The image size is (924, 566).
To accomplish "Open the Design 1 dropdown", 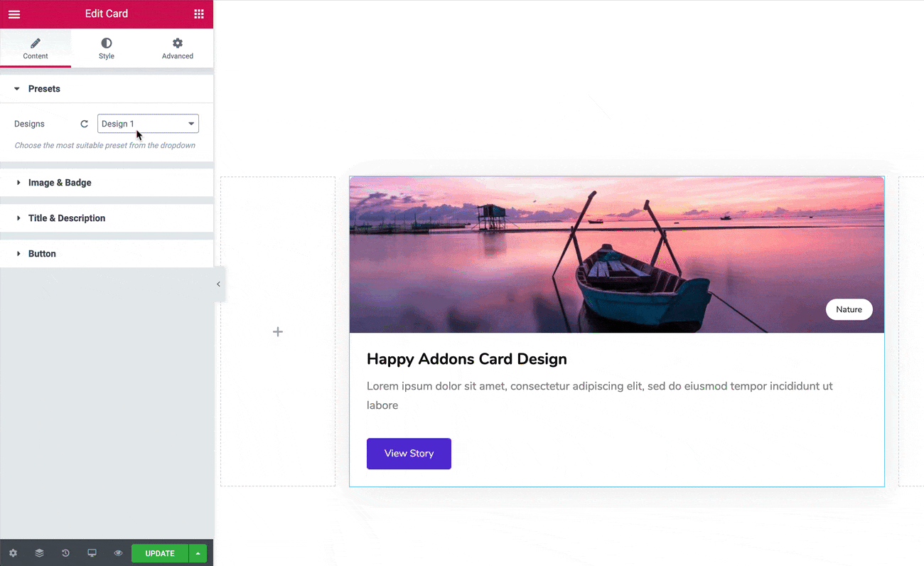I will (148, 123).
